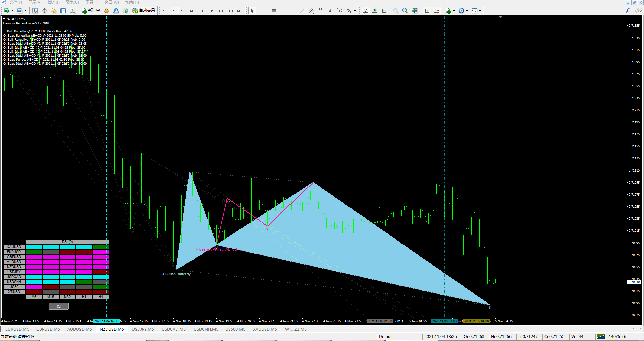The width and height of the screenshot is (644, 341).
Task: Open the indicators list dropdown arrow
Action: [454, 11]
